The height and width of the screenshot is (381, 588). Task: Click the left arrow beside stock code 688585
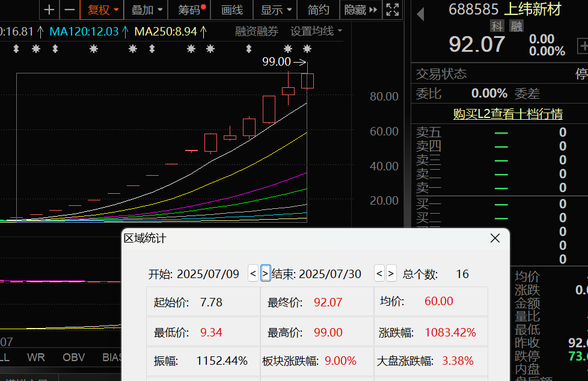420,14
